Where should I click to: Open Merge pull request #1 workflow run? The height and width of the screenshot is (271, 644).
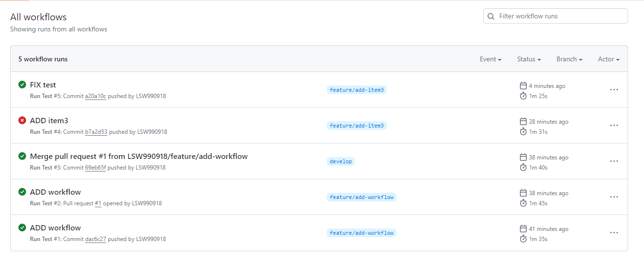tap(139, 156)
